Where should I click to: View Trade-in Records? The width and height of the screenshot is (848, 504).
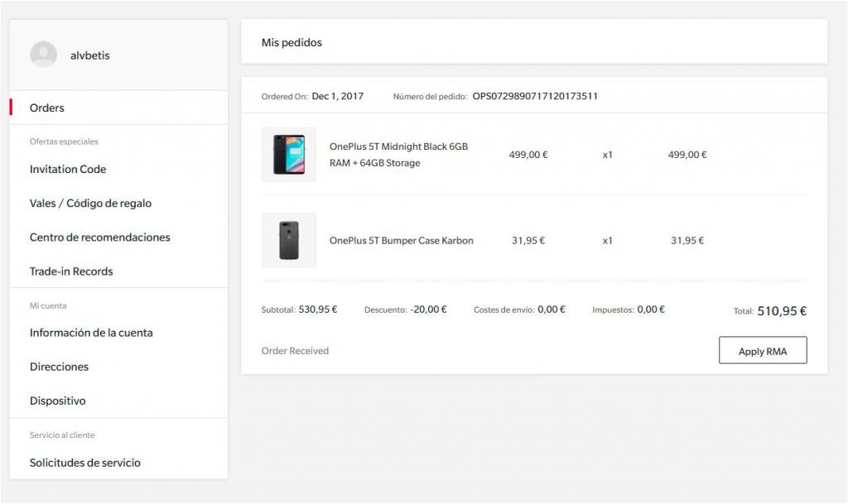71,271
